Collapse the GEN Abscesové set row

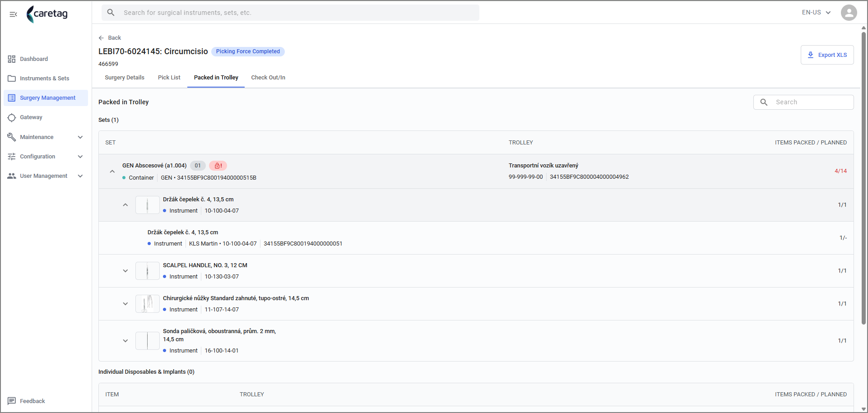(x=112, y=172)
